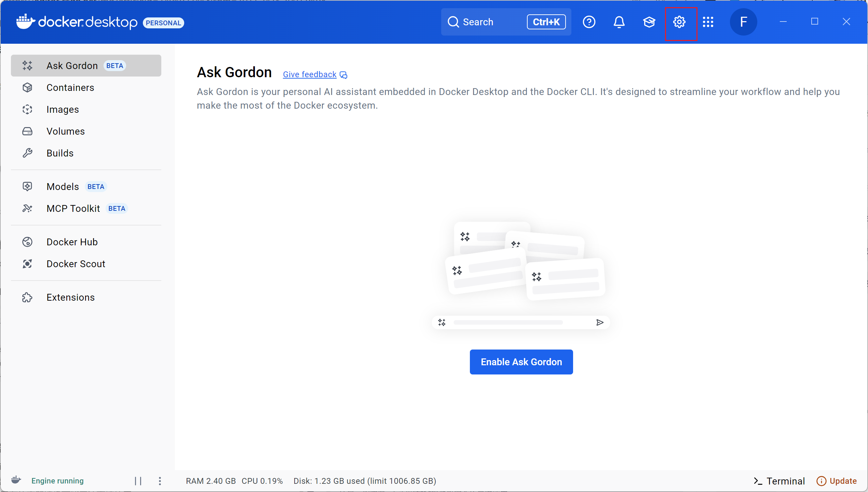Click the Models sidebar icon
Viewport: 868px width, 492px height.
[27, 187]
